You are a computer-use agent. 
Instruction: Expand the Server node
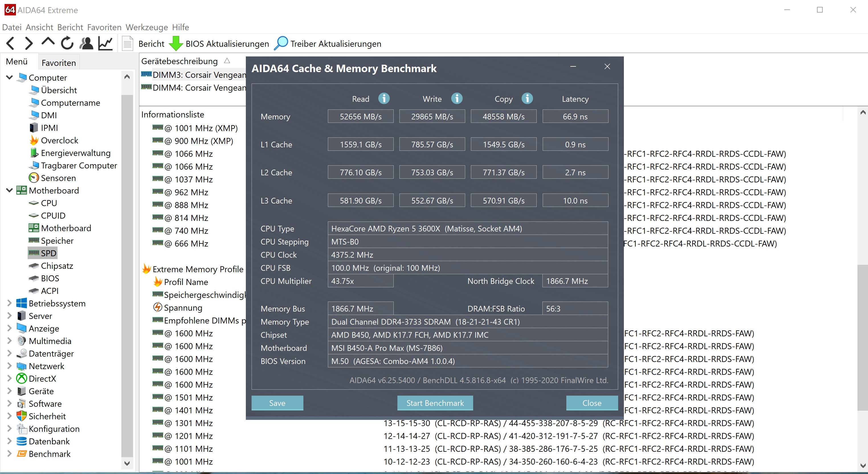coord(9,316)
